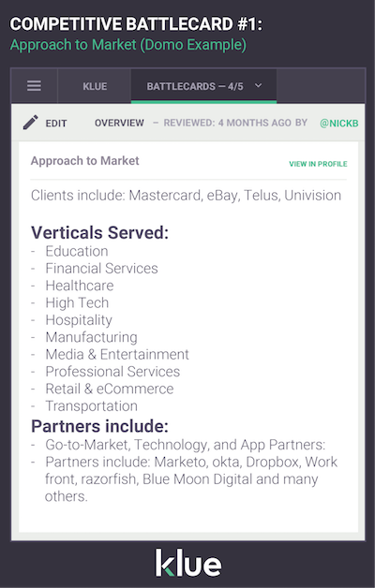The image size is (375, 588).
Task: Select the Media & Entertainment list item
Action: pos(117,354)
